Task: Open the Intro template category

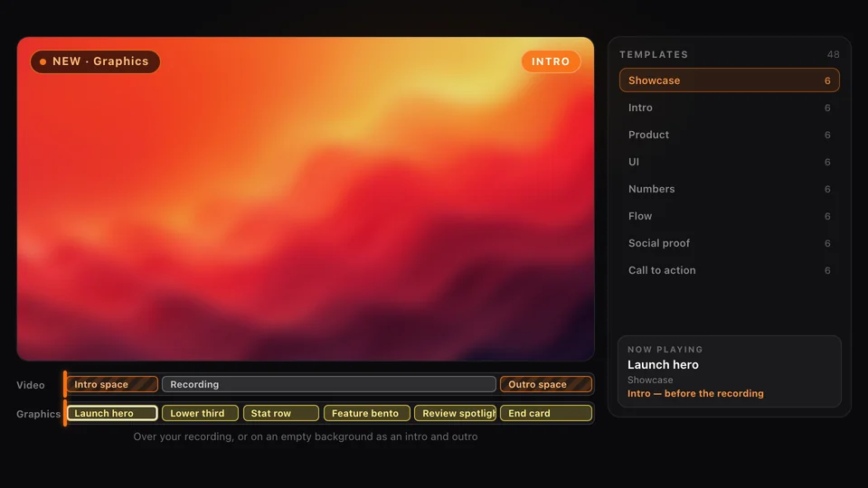Action: 729,108
